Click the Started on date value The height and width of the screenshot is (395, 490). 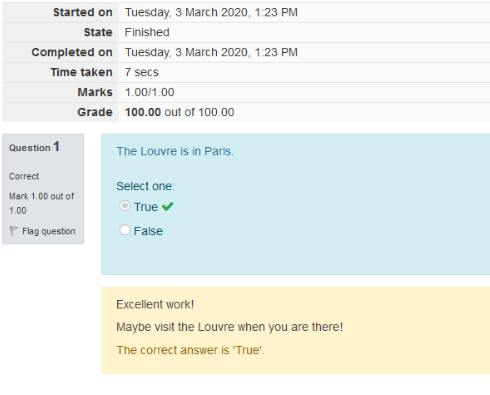[211, 12]
